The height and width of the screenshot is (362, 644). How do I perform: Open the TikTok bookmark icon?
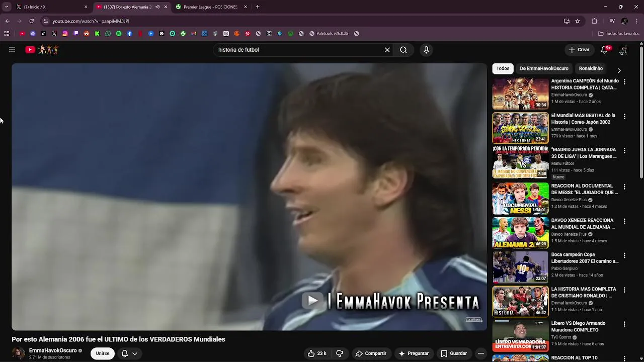point(43,34)
